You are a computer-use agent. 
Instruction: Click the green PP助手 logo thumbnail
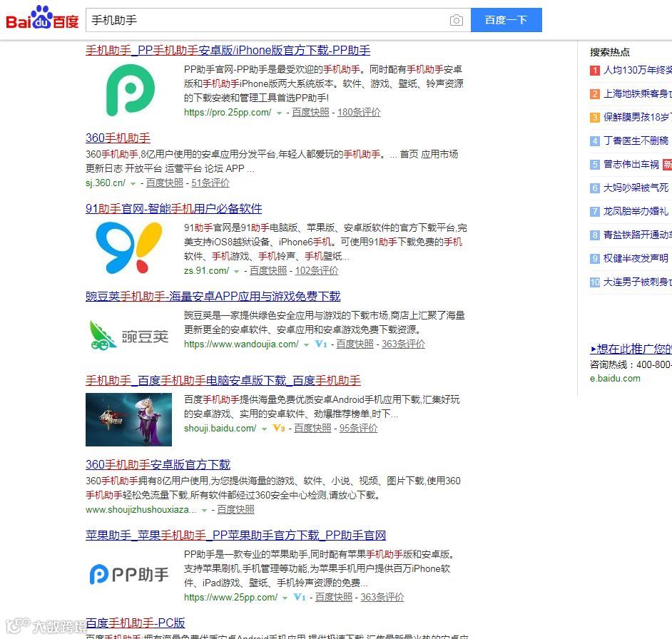[131, 90]
